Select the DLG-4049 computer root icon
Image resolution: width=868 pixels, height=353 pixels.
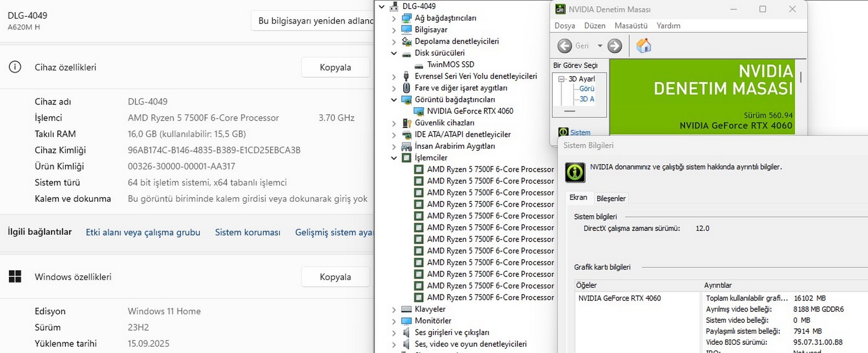click(394, 6)
